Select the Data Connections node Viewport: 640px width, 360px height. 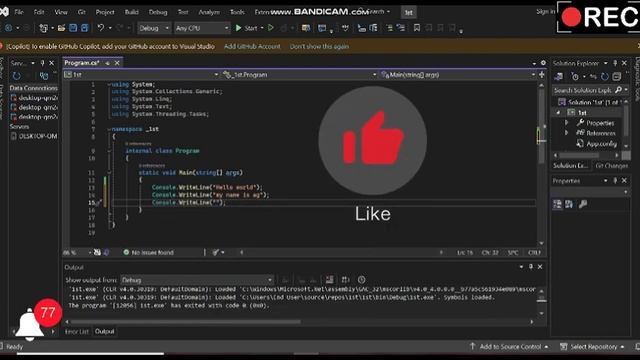(x=33, y=88)
